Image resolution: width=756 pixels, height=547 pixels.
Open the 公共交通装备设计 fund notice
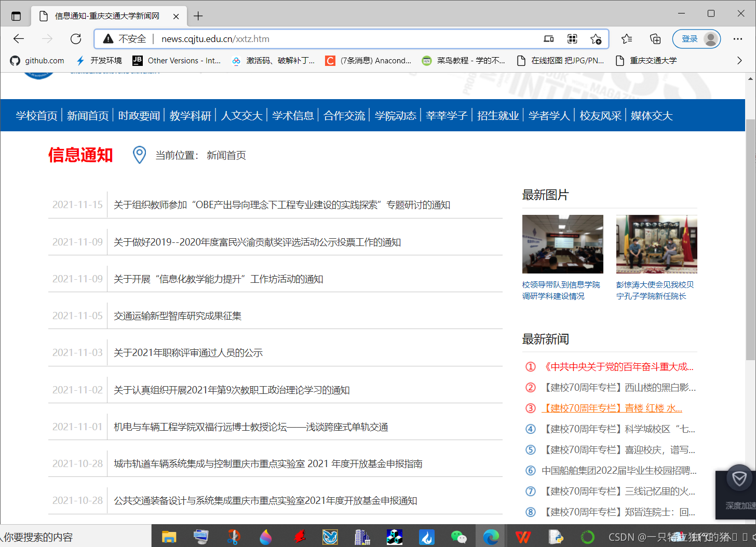click(265, 501)
